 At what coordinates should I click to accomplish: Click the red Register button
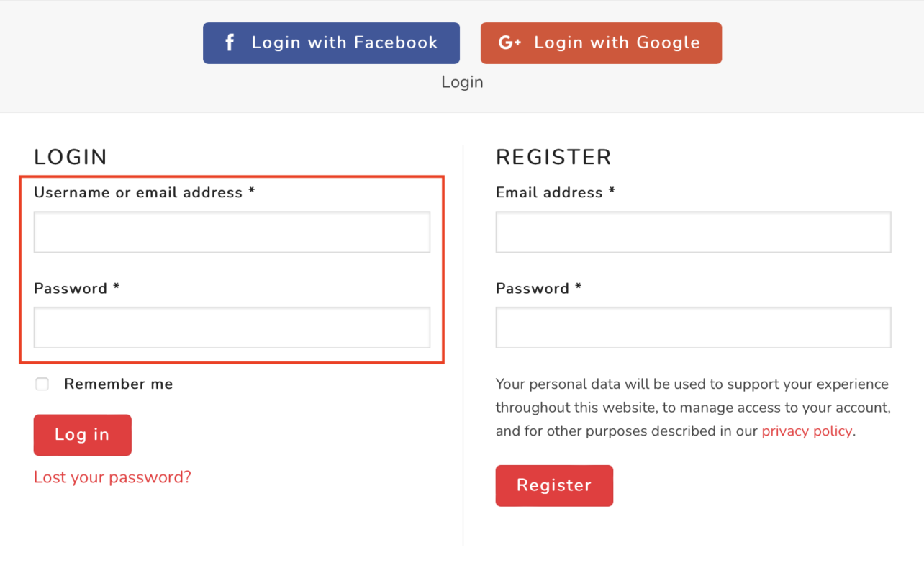click(x=554, y=485)
